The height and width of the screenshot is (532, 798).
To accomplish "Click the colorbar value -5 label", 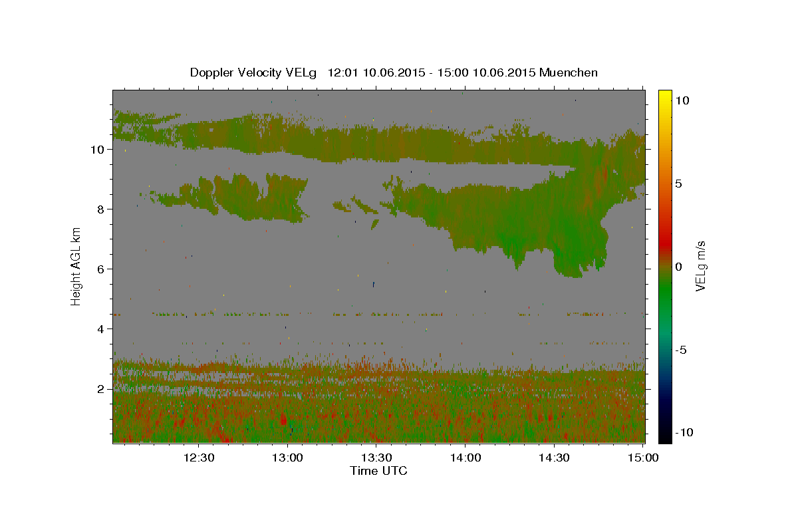I will (682, 350).
